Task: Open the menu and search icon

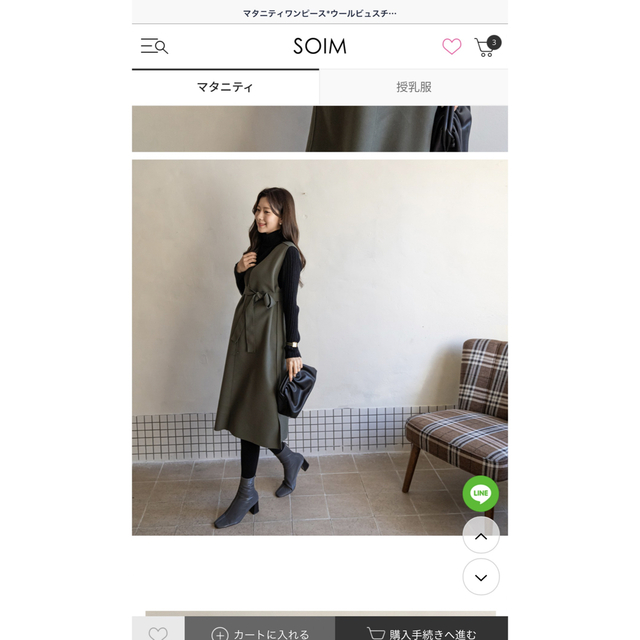Action: 154,46
